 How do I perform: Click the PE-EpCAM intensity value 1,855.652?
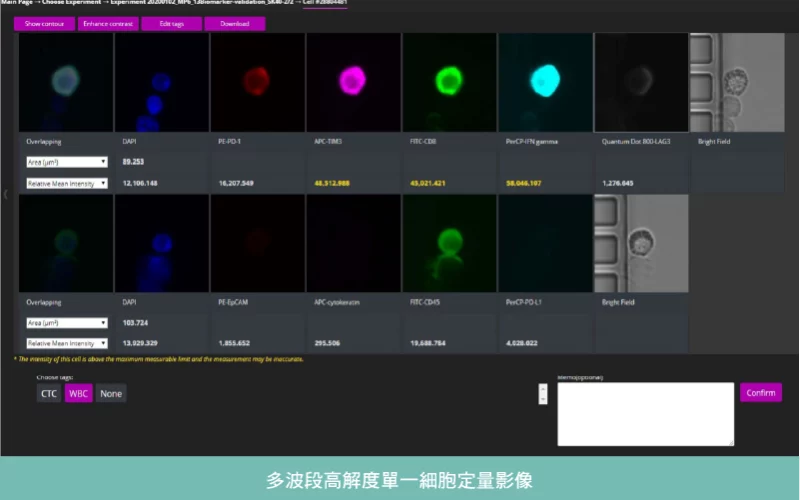tap(234, 343)
